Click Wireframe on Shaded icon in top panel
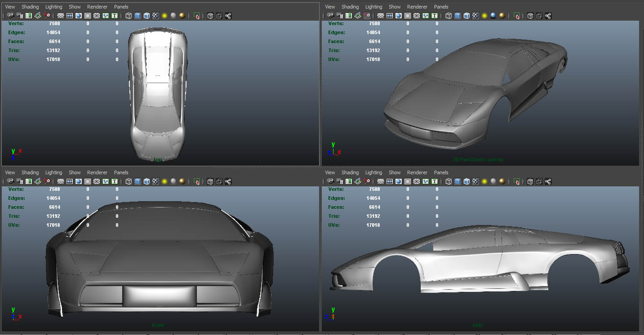The image size is (644, 335). coord(147,16)
